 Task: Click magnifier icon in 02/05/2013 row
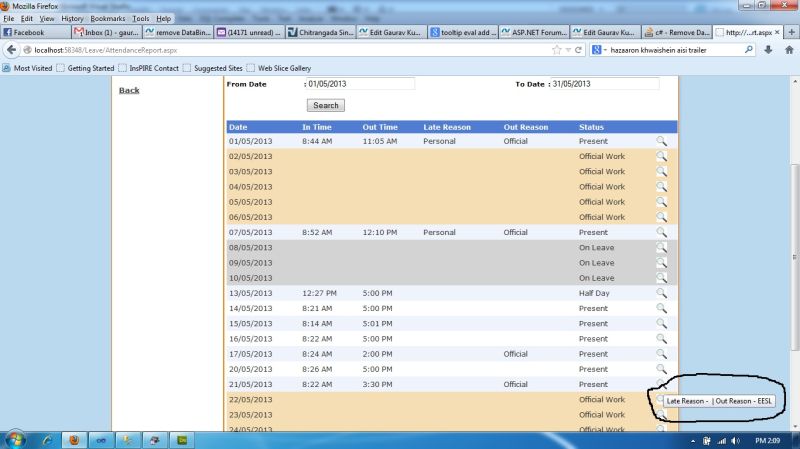tap(661, 157)
